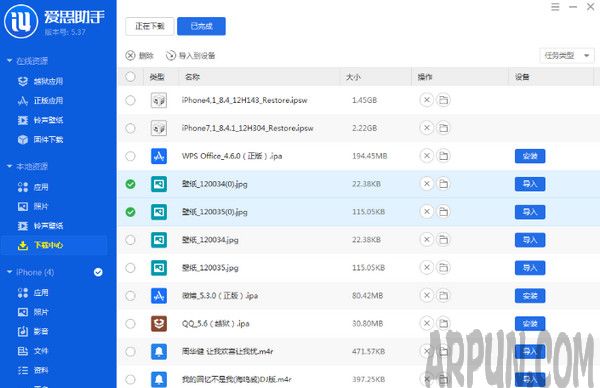Screen dimensions: 600x388
Task: Click size value 1.45GB
Action: (364, 100)
